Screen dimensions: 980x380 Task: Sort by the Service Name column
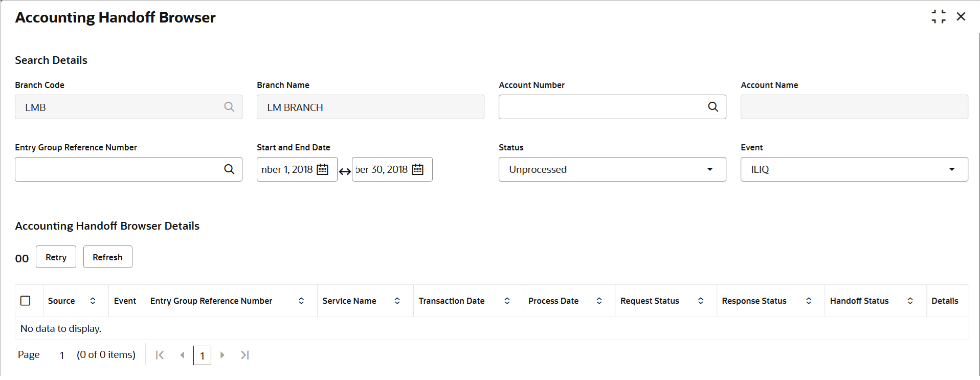[397, 301]
